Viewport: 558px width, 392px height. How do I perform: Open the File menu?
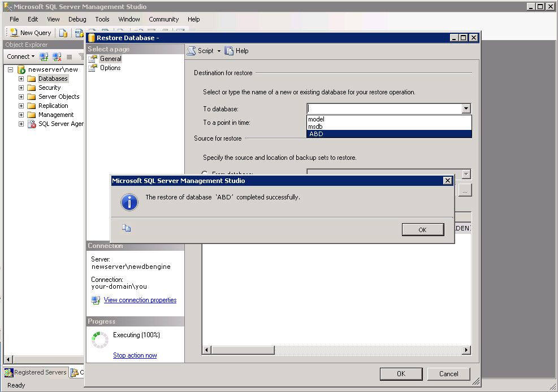[14, 19]
